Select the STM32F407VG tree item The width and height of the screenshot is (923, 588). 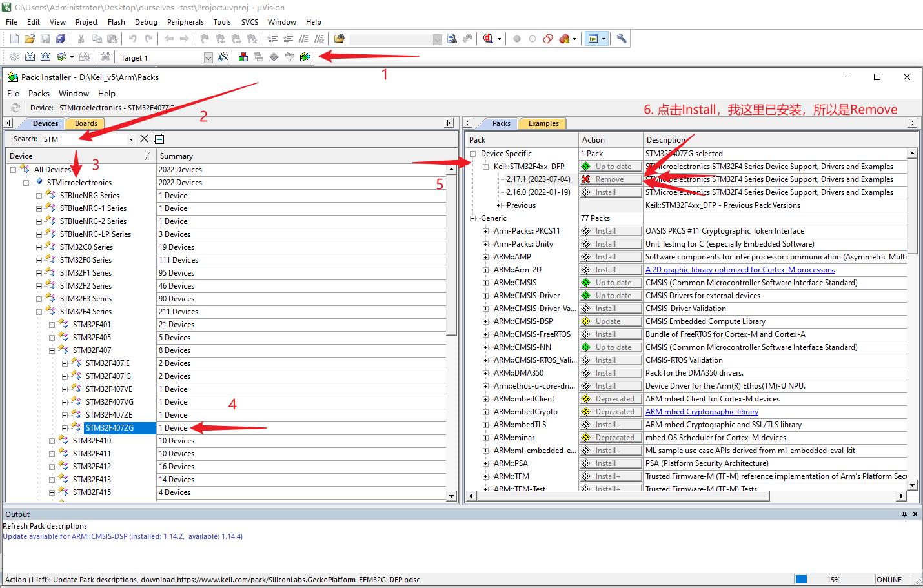[110, 402]
